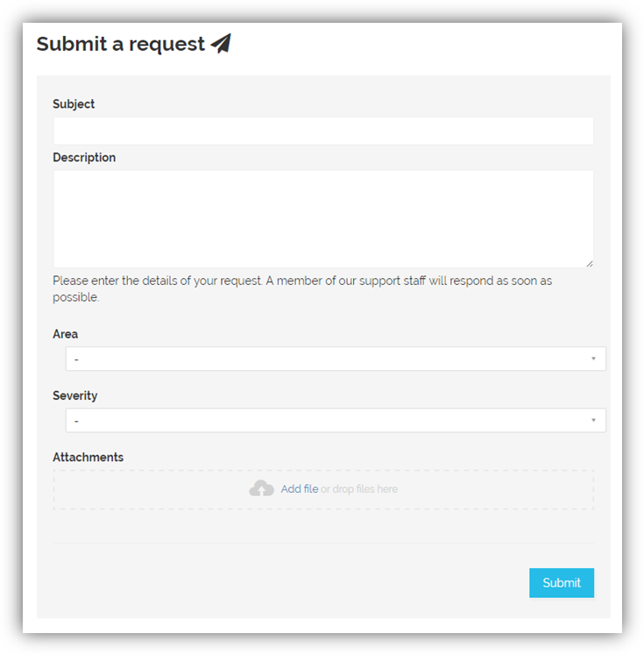Click the Area label
This screenshot has width=644, height=655.
(65, 334)
